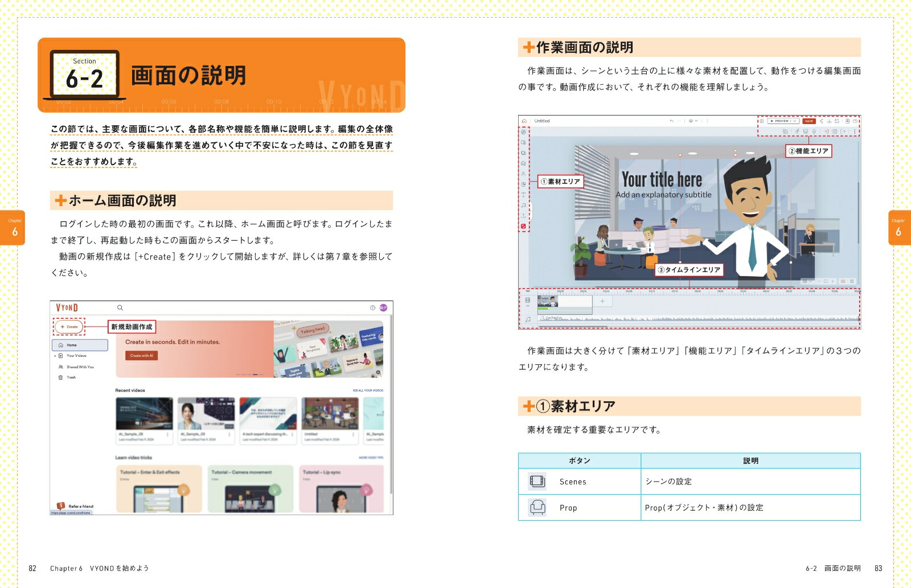911x588 pixels.
Task: Open the help icon at editor top right
Action: pyautogui.click(x=855, y=121)
